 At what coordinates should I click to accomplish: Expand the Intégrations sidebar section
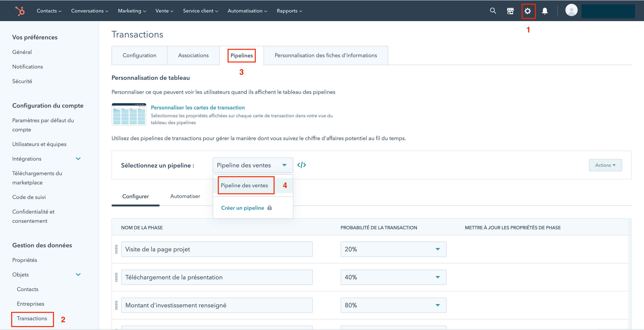[x=78, y=159]
